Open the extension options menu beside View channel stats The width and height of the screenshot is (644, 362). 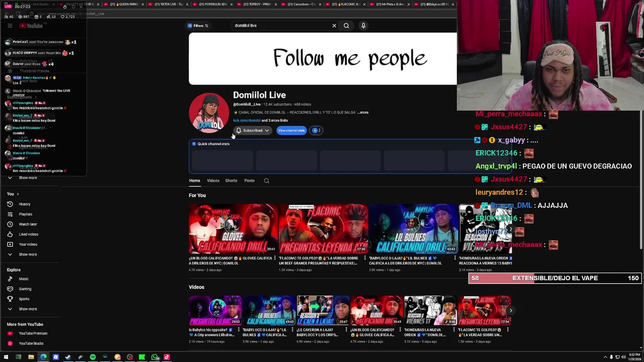tap(316, 131)
